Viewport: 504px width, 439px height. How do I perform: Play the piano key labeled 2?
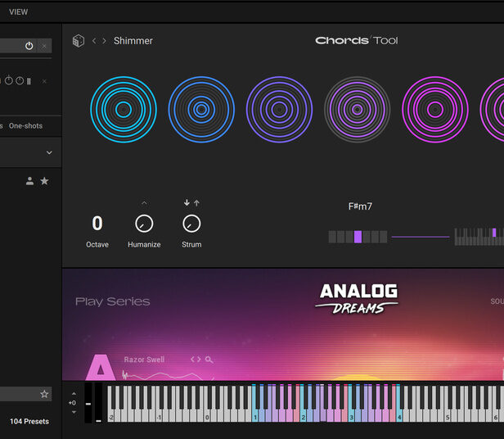coord(303,414)
